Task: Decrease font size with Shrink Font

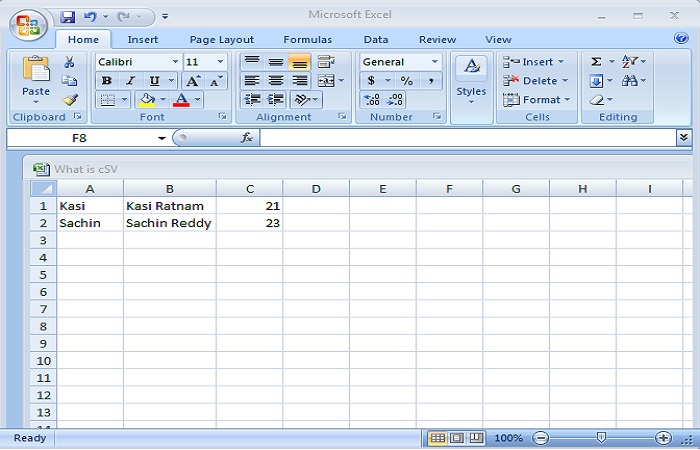Action: tap(216, 81)
